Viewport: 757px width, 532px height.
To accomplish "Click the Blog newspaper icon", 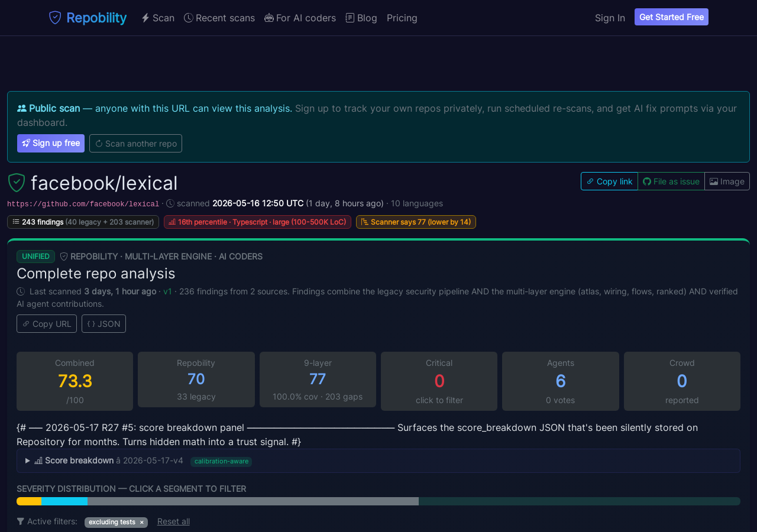I will 350,18.
